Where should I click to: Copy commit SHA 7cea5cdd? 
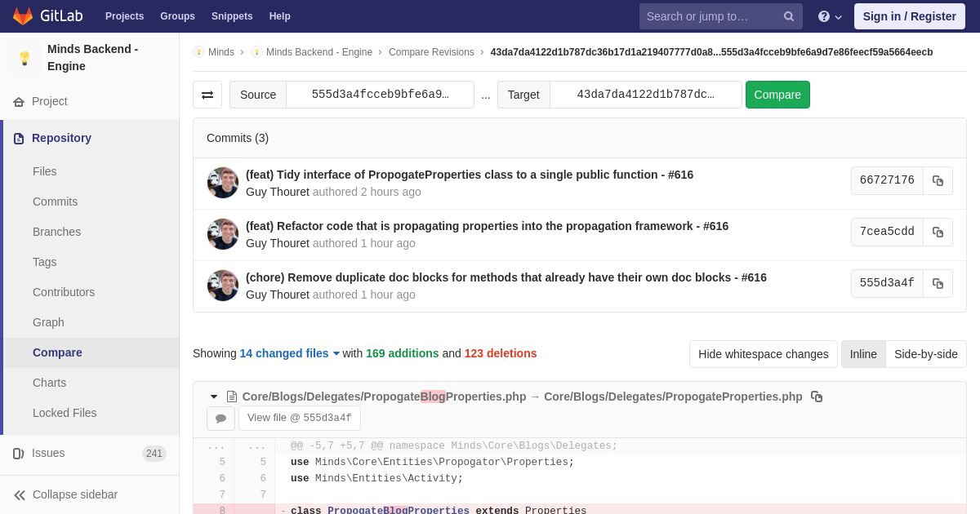point(938,232)
